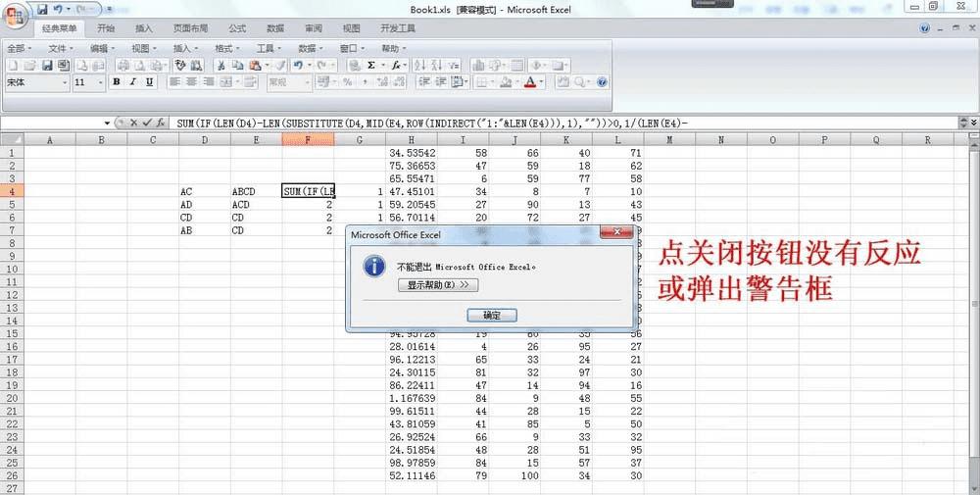Click the Align Left icon
Image resolution: width=980 pixels, height=495 pixels.
click(x=174, y=82)
